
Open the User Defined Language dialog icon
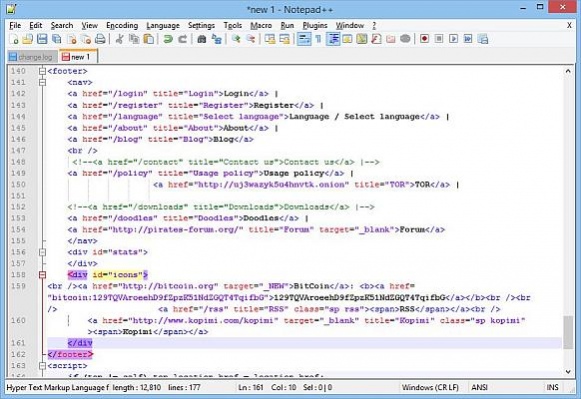tap(347, 39)
